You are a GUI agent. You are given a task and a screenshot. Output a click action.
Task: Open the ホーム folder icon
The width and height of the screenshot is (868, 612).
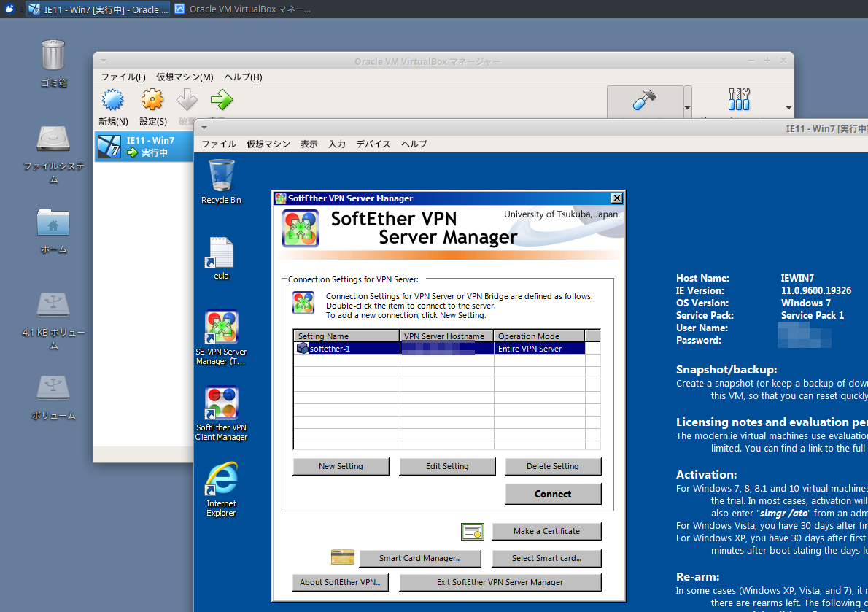[x=53, y=223]
